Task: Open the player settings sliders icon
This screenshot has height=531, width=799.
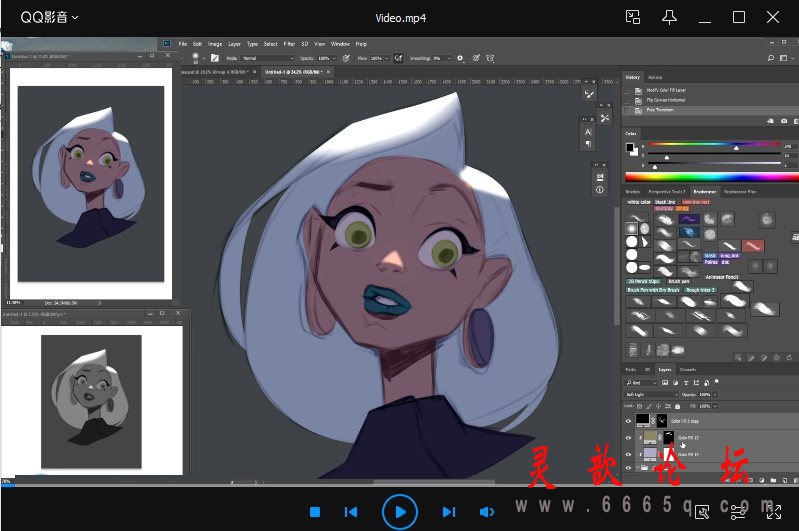Action: tap(738, 512)
